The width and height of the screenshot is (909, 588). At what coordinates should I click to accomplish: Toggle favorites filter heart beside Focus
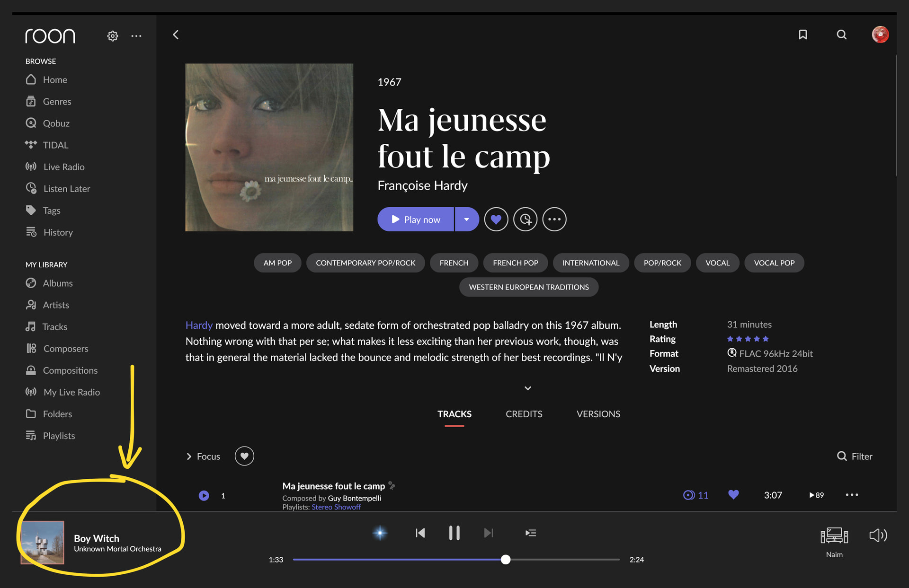[x=244, y=456]
